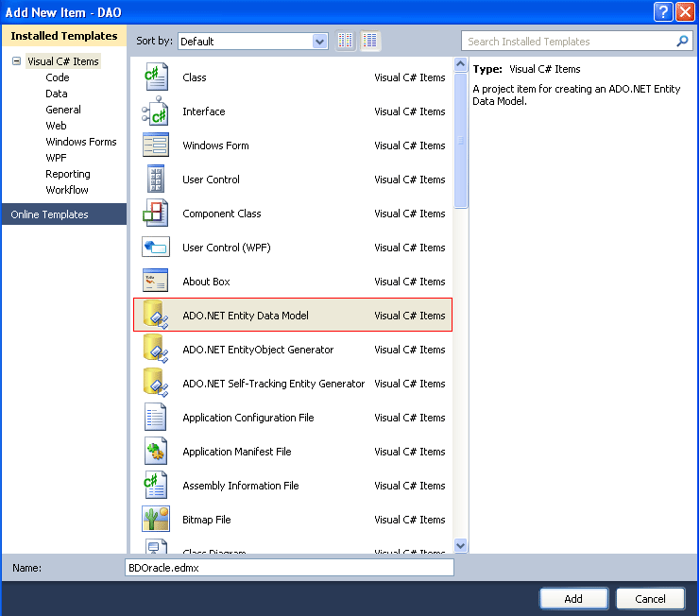Select the General category
Image resolution: width=700 pixels, height=616 pixels.
coord(63,110)
